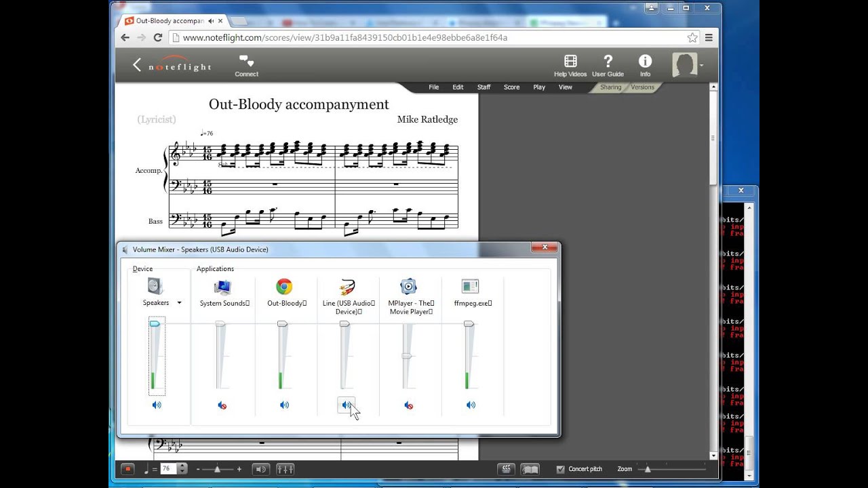868x488 pixels.
Task: Click the tempo stepper arrows next to 76
Action: coord(182,468)
